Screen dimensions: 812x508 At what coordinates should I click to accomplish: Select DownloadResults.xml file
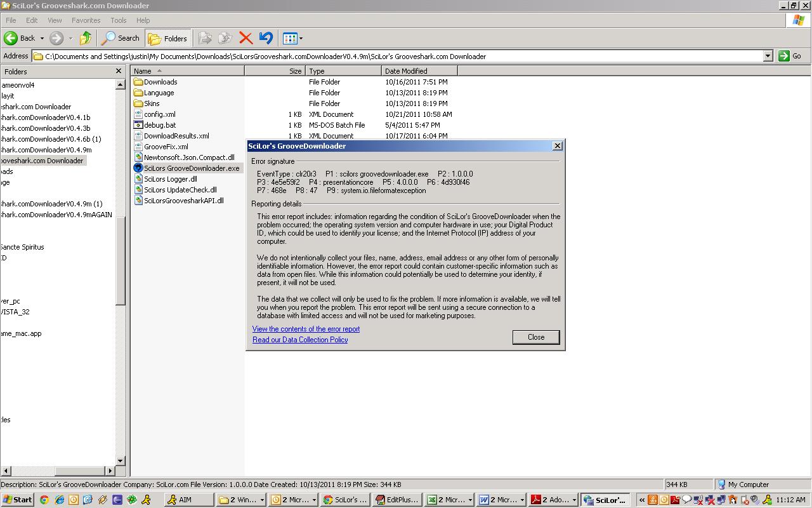click(x=176, y=136)
